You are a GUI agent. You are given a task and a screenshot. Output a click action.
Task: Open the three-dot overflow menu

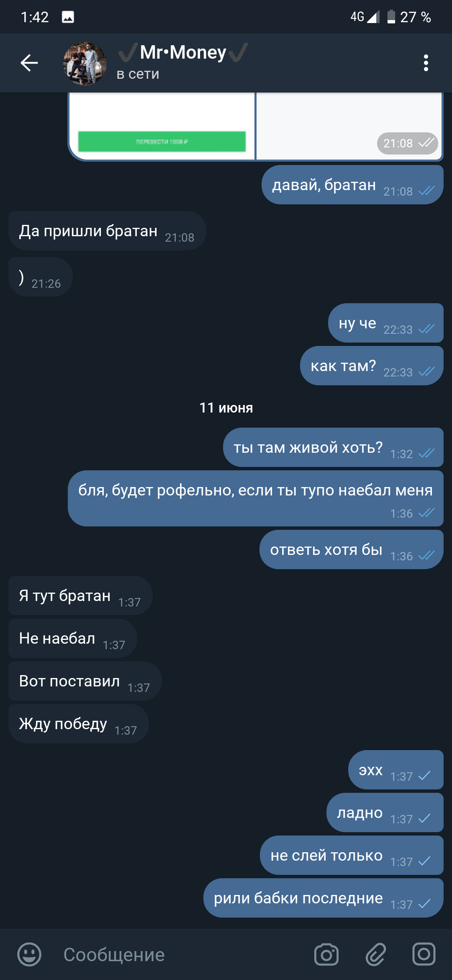coord(426,63)
